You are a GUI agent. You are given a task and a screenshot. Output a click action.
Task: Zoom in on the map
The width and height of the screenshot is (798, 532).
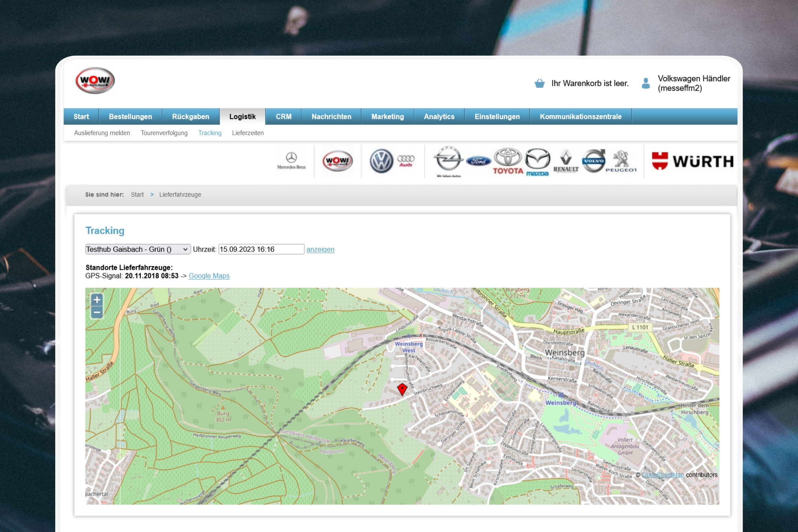(x=97, y=300)
